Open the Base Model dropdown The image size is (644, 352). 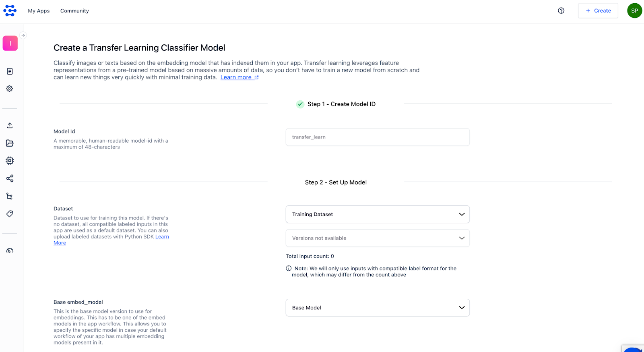[x=378, y=308]
